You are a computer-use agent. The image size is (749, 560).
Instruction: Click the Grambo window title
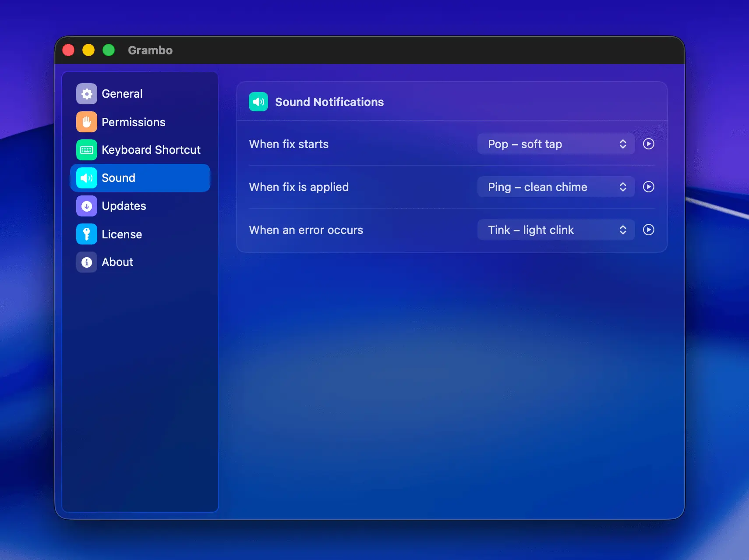pos(150,50)
